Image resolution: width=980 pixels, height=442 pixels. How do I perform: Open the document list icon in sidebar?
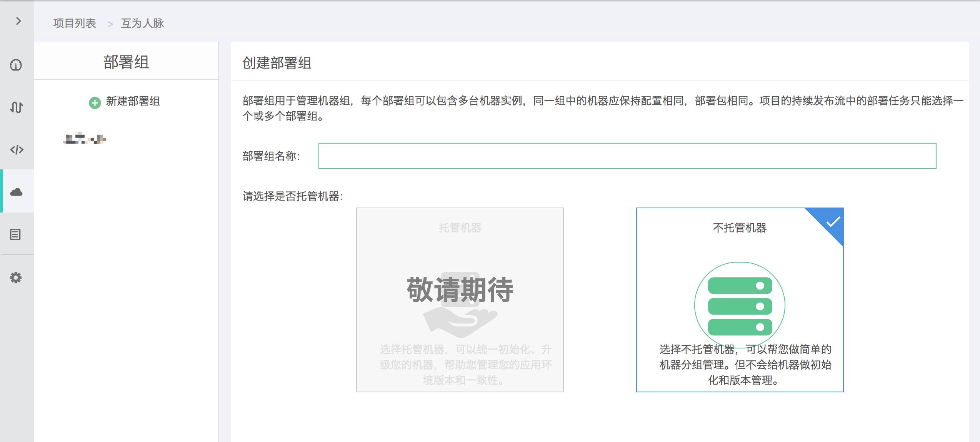coord(15,234)
